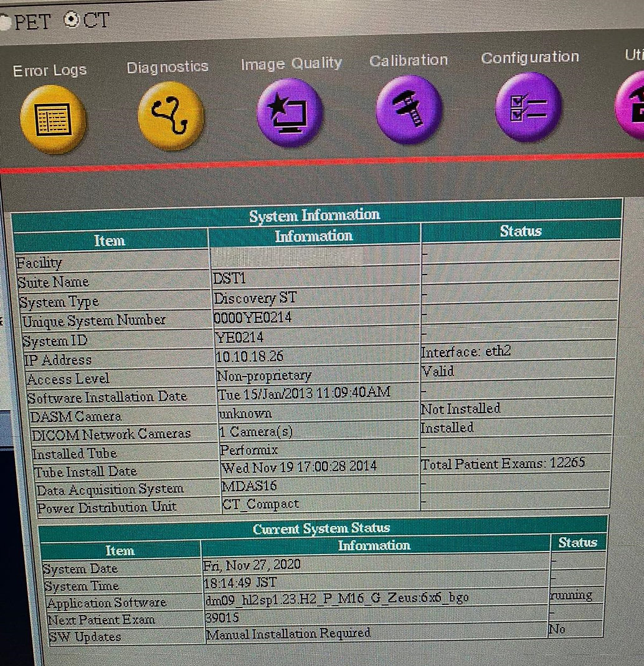Click the Current System Status header
644x666 pixels.
[x=321, y=528]
